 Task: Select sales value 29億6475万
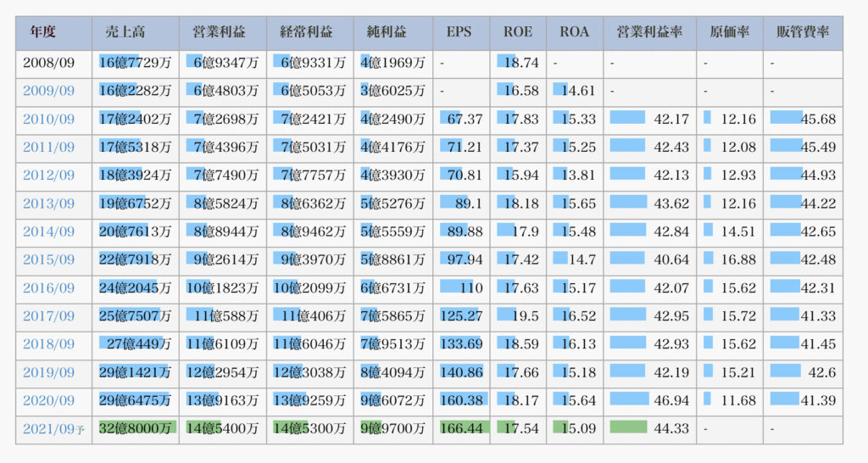pyautogui.click(x=135, y=400)
